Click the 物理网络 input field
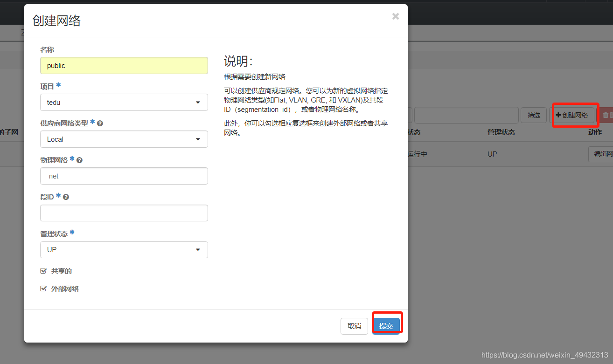Viewport: 613px width, 364px height. click(x=124, y=176)
